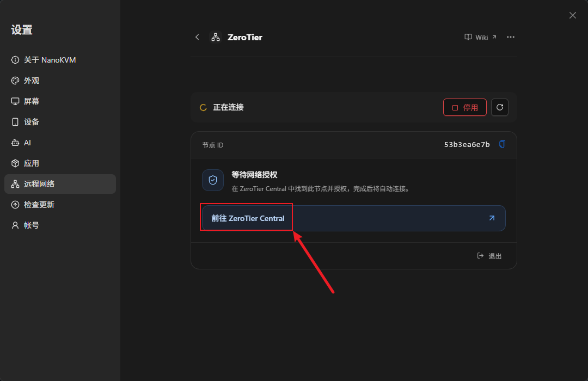Go to the 帐号 account settings
This screenshot has height=381, width=588.
tap(60, 225)
